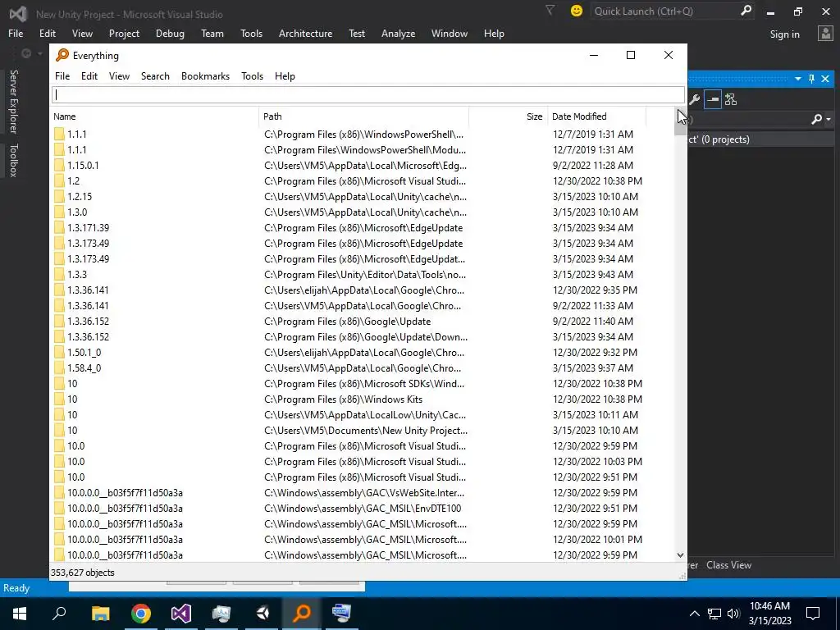Click the Properties wrench icon in Solution Explorer
Image resolution: width=840 pixels, height=630 pixels.
coord(694,99)
